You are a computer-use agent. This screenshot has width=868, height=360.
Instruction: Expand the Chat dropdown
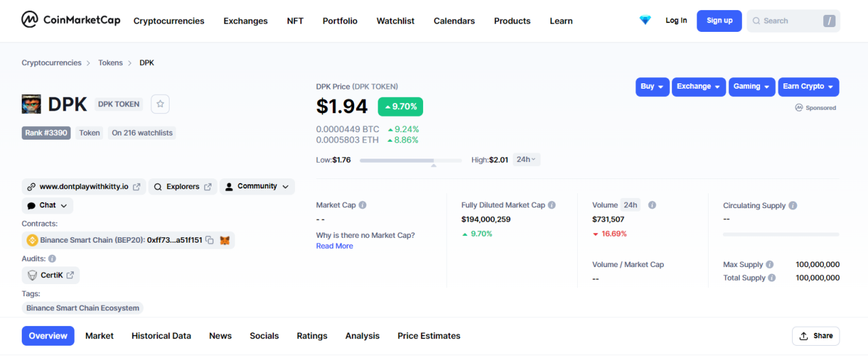[x=47, y=205]
